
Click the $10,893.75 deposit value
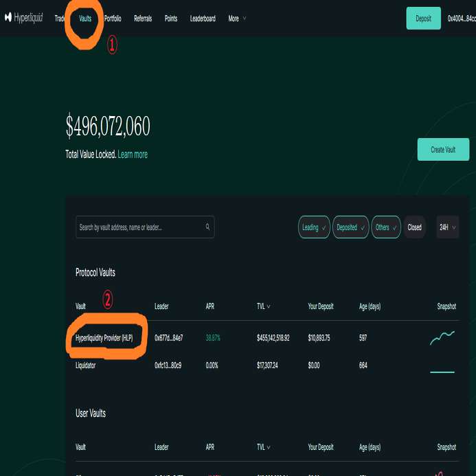[319, 338]
